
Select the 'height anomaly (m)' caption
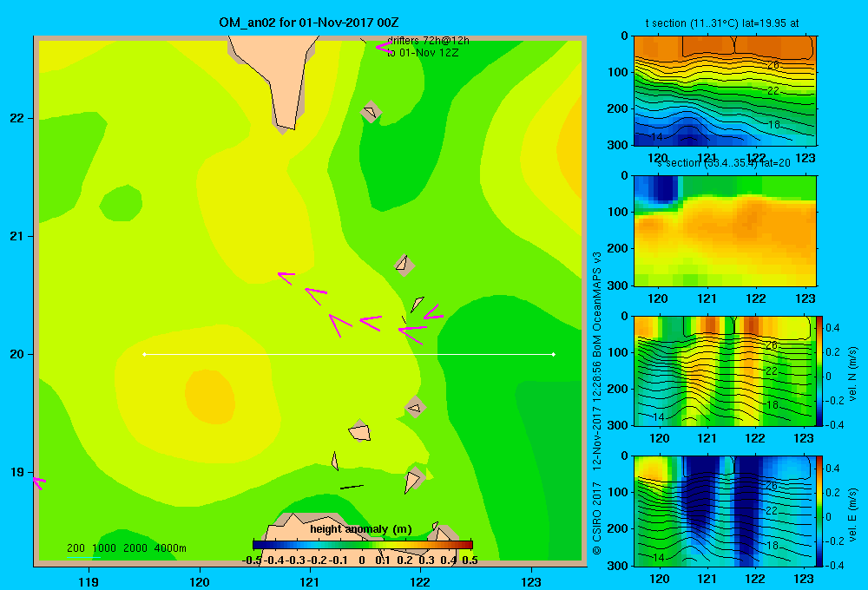361,529
